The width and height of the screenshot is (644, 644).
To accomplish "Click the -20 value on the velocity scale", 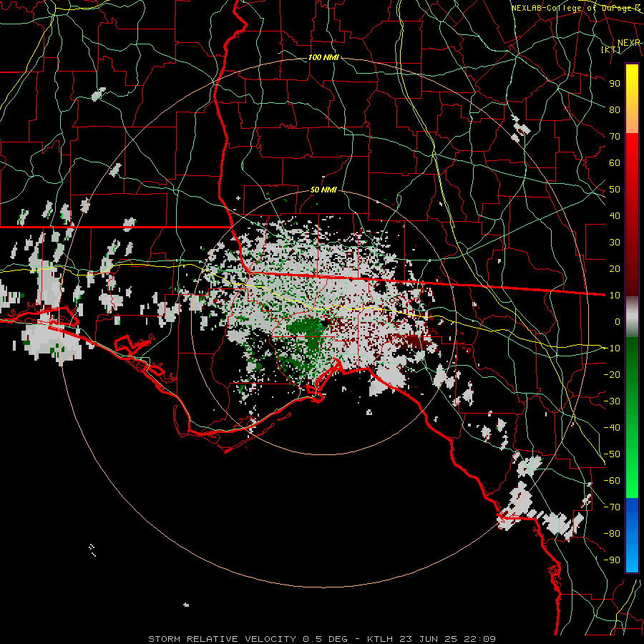I will (x=612, y=374).
